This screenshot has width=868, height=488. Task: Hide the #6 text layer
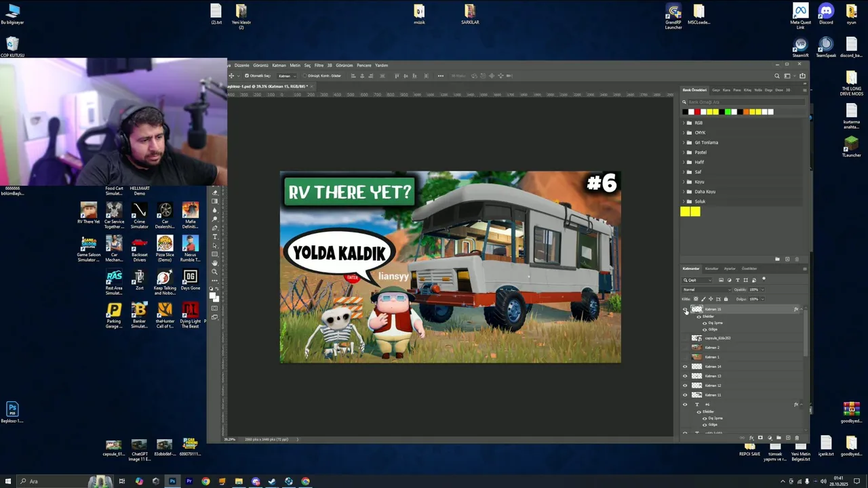[685, 405]
